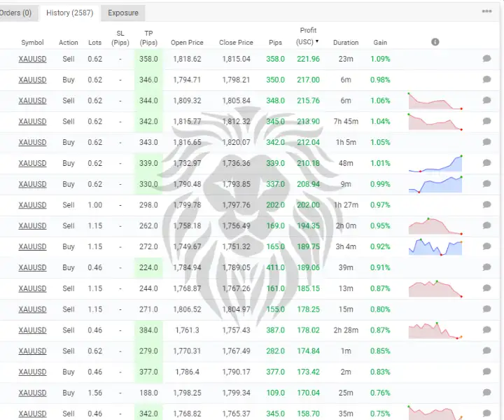
Task: Sort by the Profit (USC) column arrow
Action: tap(317, 42)
